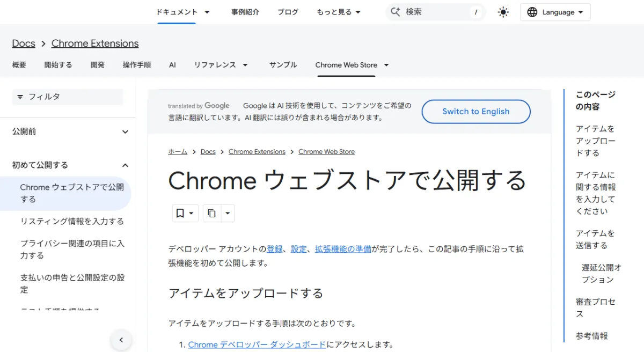Screen dimensions: 644x352
Task: Jump to アイテムを送信する in page contents
Action: coord(595,239)
